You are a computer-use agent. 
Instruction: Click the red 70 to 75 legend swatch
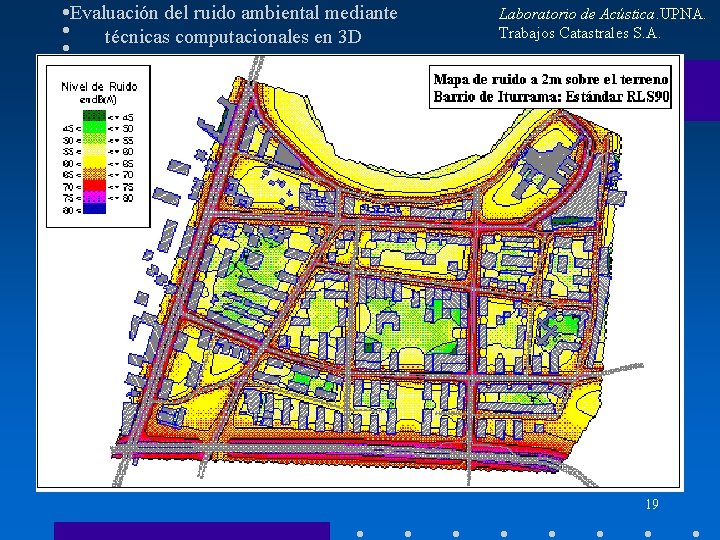(x=95, y=186)
